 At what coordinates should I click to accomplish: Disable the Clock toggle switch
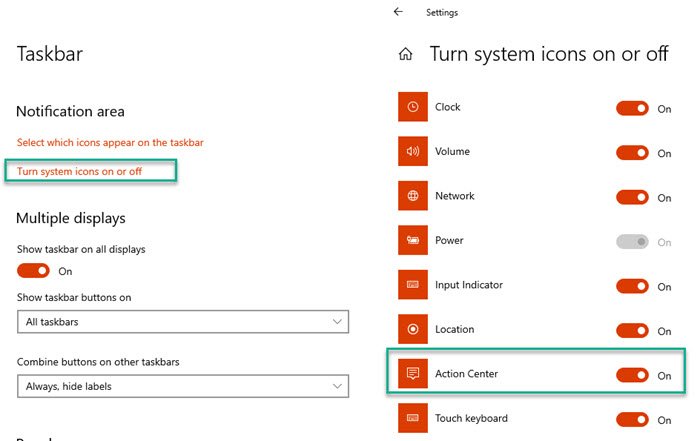tap(632, 109)
